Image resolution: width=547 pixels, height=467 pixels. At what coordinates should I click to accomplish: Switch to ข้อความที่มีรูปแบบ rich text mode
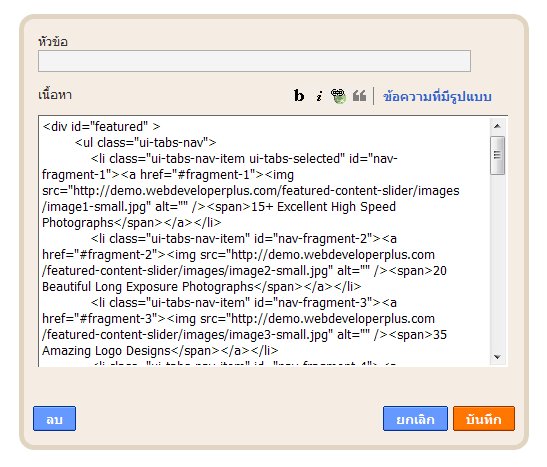(437, 97)
